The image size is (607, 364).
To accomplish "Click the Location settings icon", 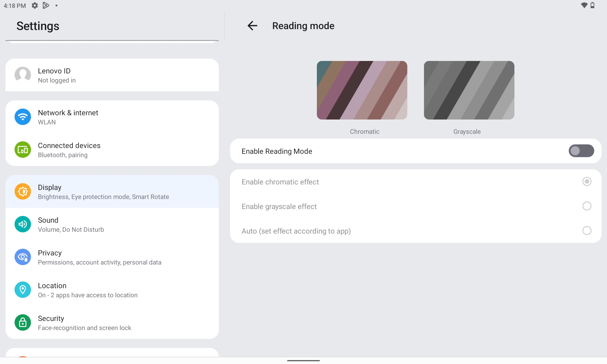I will tap(22, 289).
